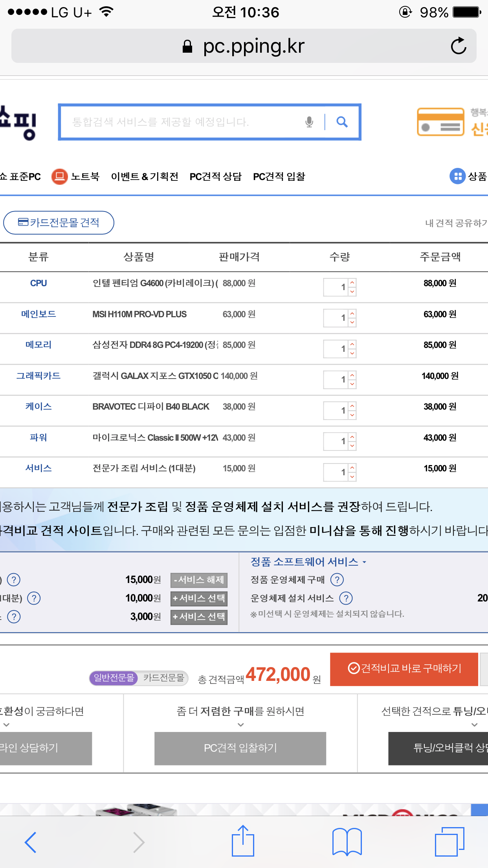The image size is (488, 868).
Task: Open the Safari share sheet icon
Action: click(243, 840)
